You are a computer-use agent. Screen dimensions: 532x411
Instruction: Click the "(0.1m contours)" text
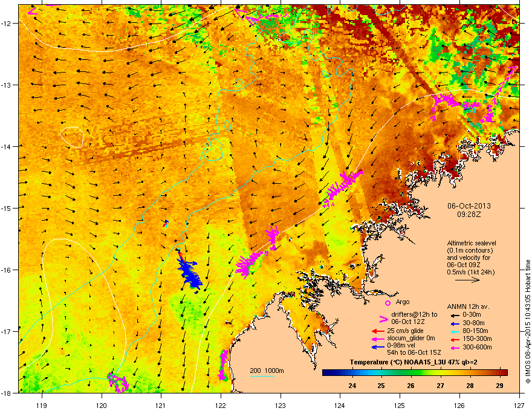[x=470, y=250]
